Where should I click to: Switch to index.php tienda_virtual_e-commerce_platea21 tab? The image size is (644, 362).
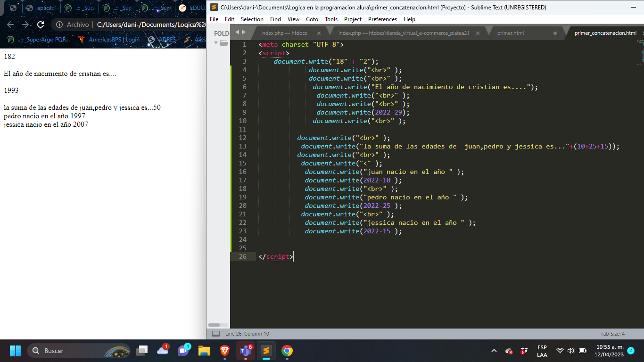tap(404, 33)
